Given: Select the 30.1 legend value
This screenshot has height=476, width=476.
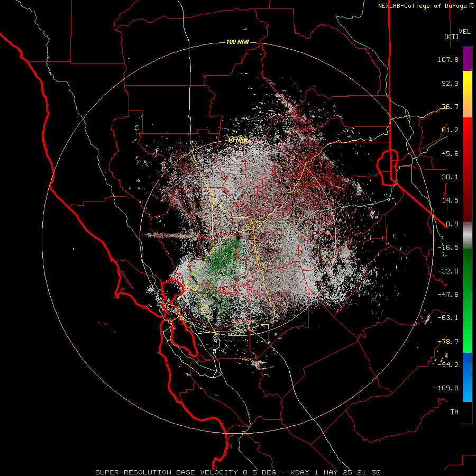Looking at the screenshot, I should coord(450,177).
